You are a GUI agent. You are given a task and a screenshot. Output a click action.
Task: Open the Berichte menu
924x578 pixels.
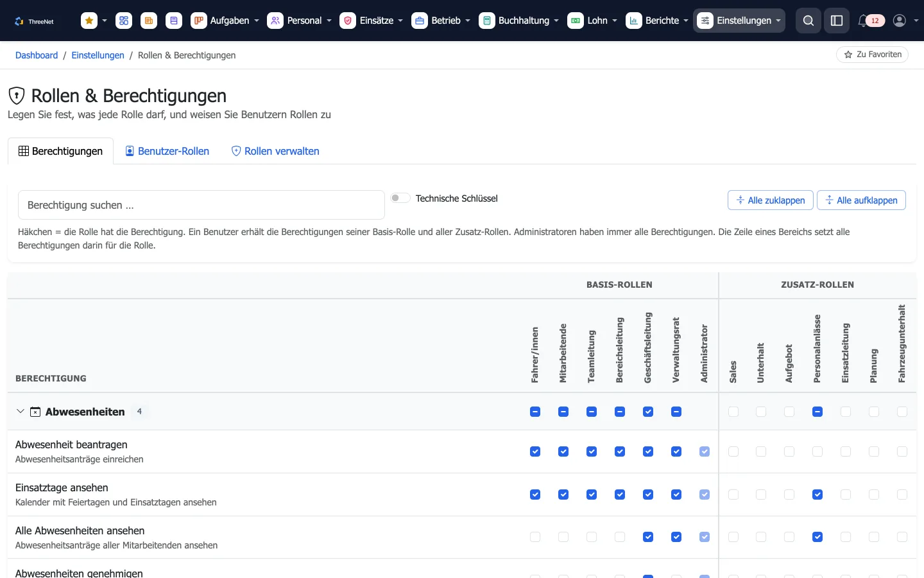657,21
